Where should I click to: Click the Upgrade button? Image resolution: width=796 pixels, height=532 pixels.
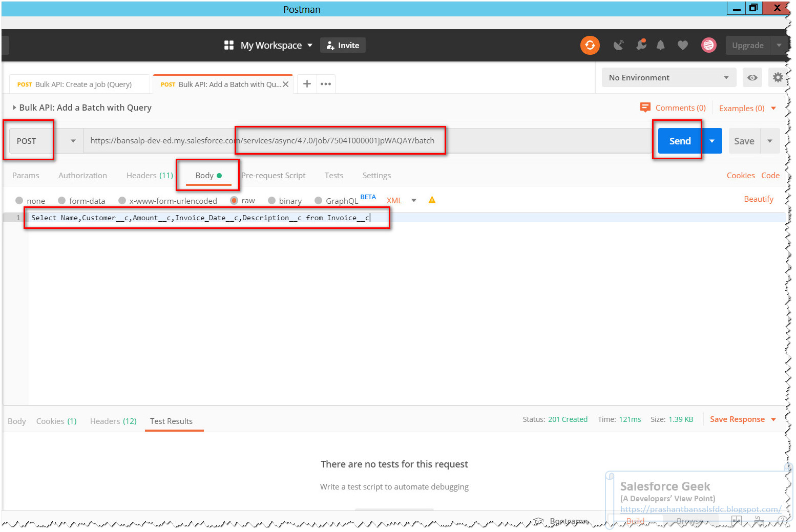click(748, 45)
